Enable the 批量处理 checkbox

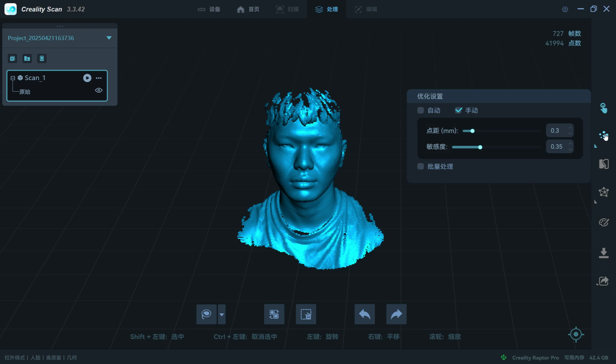pyautogui.click(x=421, y=166)
